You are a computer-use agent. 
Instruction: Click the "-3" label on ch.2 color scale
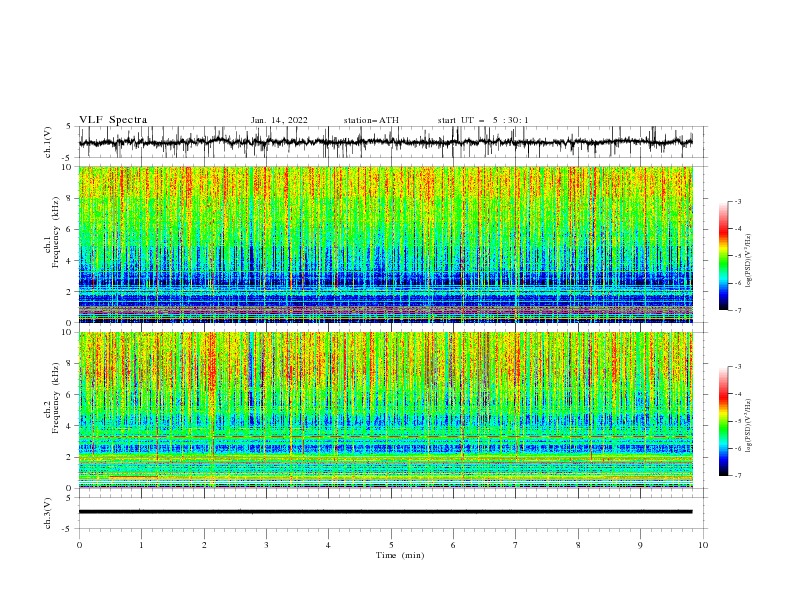point(737,367)
